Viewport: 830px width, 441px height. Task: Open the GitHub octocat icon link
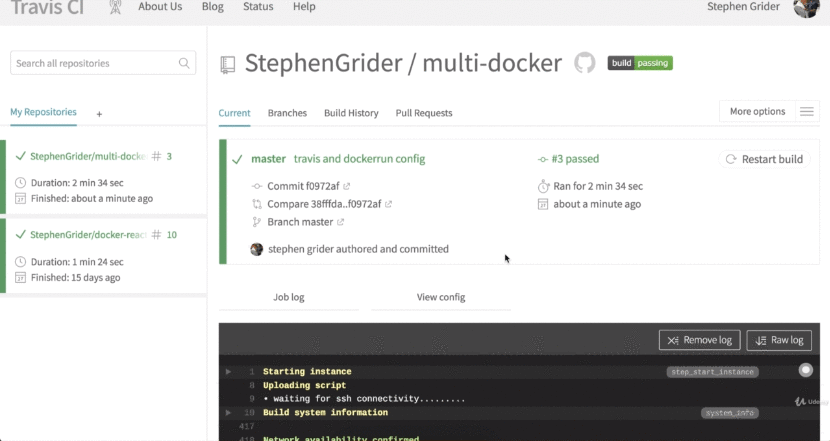[x=585, y=63]
